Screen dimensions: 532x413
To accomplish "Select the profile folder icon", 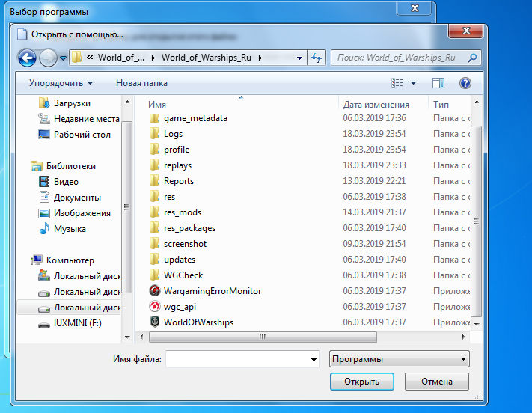I will point(154,150).
